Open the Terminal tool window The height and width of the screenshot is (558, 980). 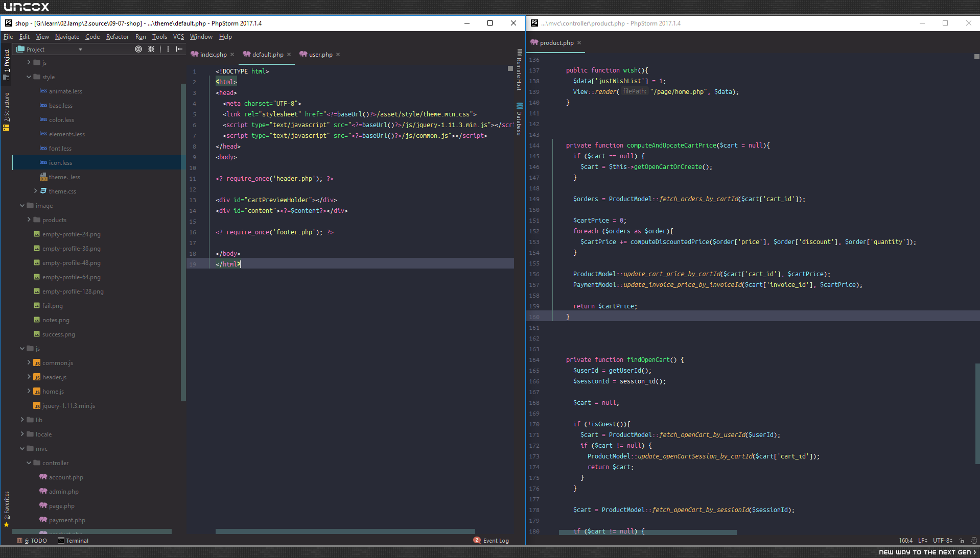73,541
